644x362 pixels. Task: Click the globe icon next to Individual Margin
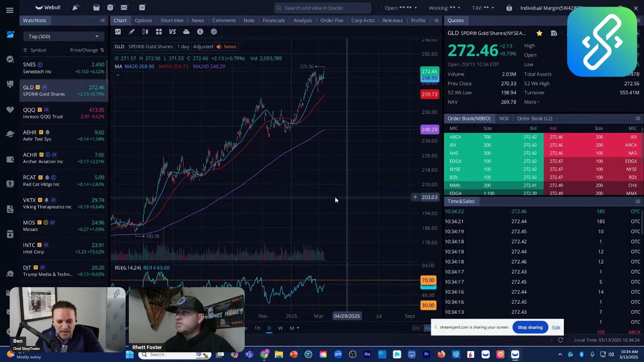click(x=509, y=8)
